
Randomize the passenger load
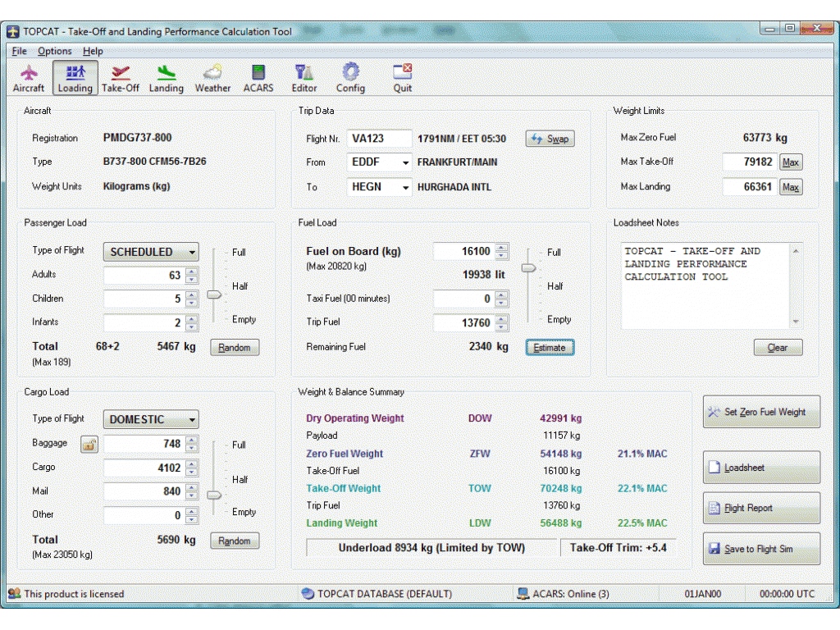tap(235, 347)
